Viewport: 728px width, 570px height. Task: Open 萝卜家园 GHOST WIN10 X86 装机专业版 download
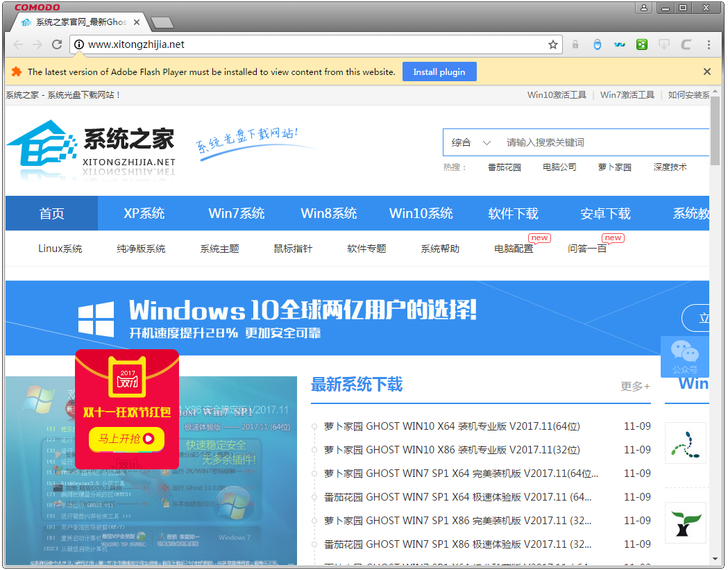pyautogui.click(x=452, y=450)
